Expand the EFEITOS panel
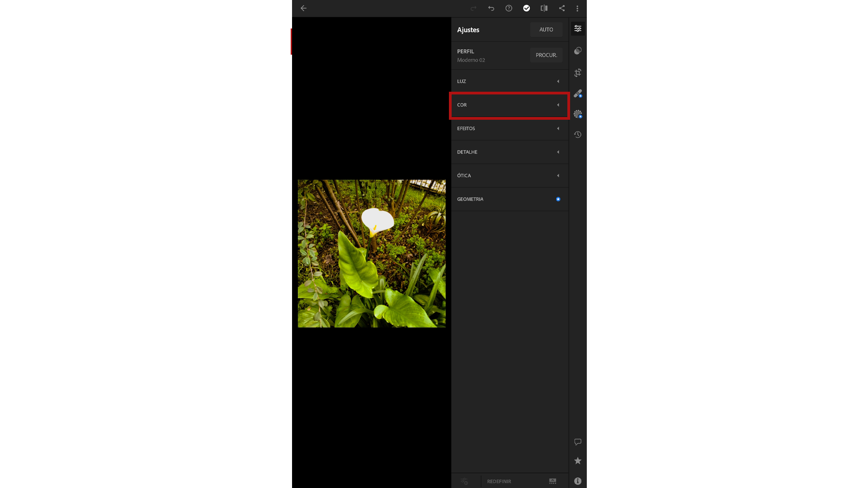Image resolution: width=868 pixels, height=488 pixels. pos(509,128)
